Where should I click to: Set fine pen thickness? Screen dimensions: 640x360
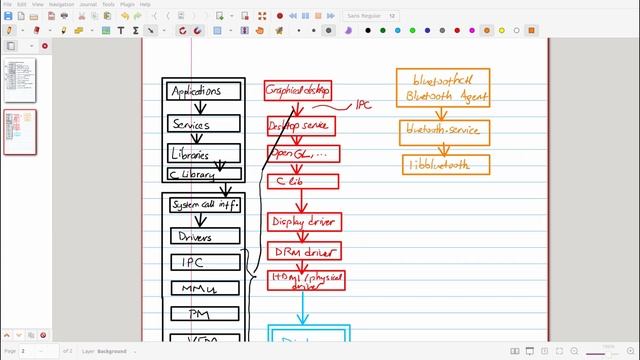point(299,30)
